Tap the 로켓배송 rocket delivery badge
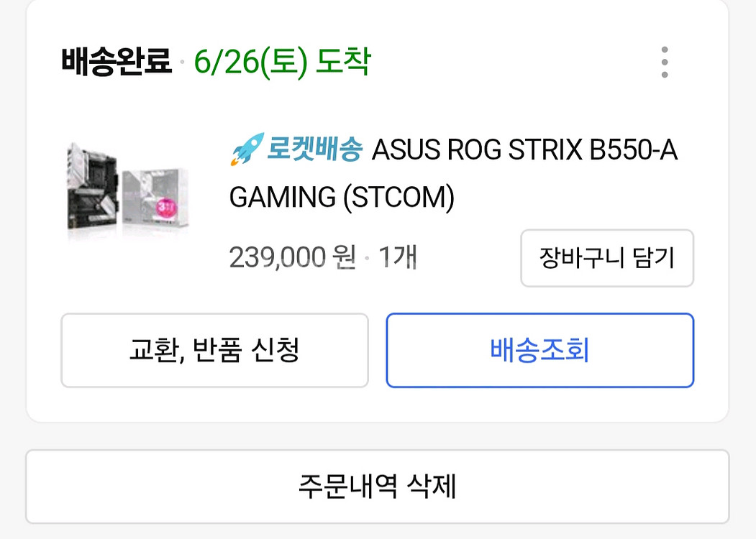This screenshot has width=756, height=539. (x=314, y=150)
